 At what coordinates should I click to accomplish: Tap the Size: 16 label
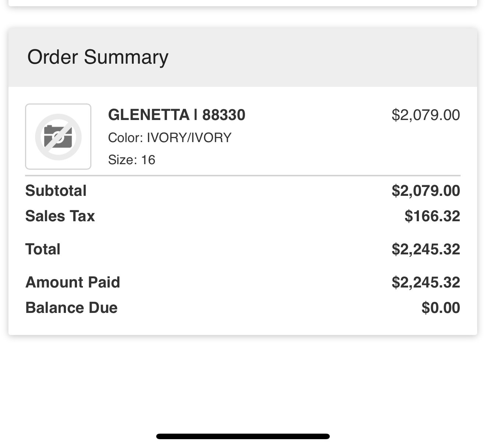[x=132, y=160]
